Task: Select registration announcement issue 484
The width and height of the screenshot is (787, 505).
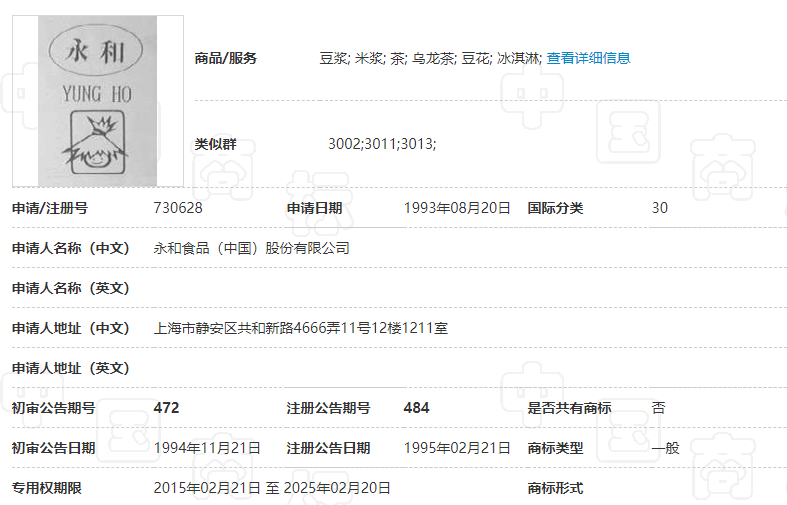Action: (x=416, y=408)
